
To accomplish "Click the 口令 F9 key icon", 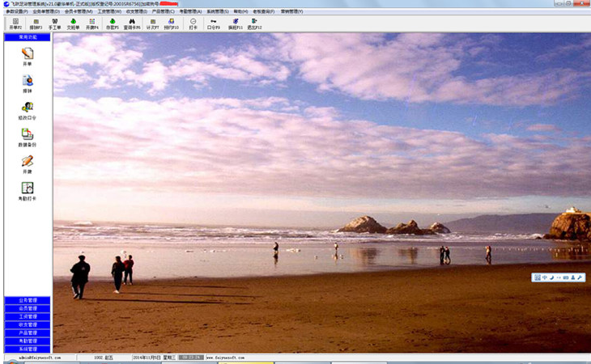I will (214, 23).
